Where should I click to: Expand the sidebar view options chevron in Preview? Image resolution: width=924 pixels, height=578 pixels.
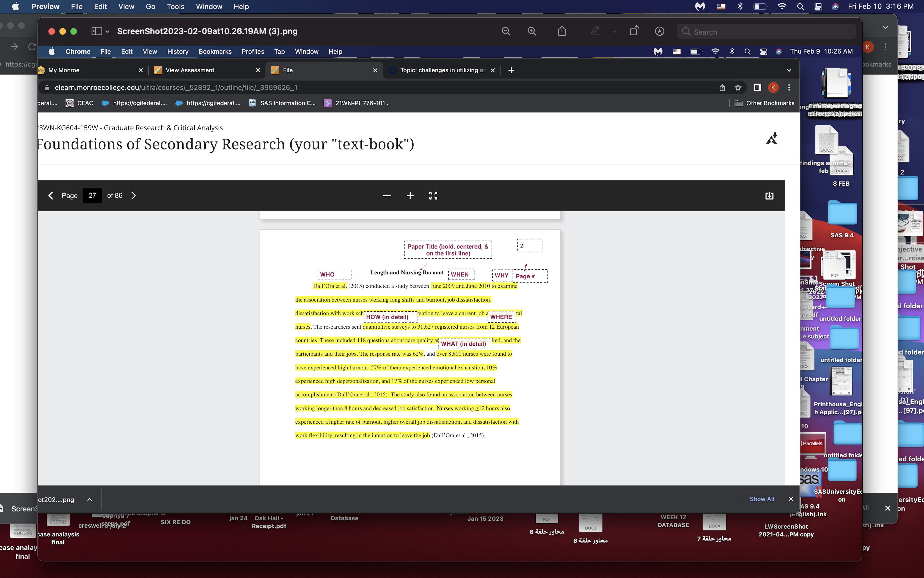[107, 32]
